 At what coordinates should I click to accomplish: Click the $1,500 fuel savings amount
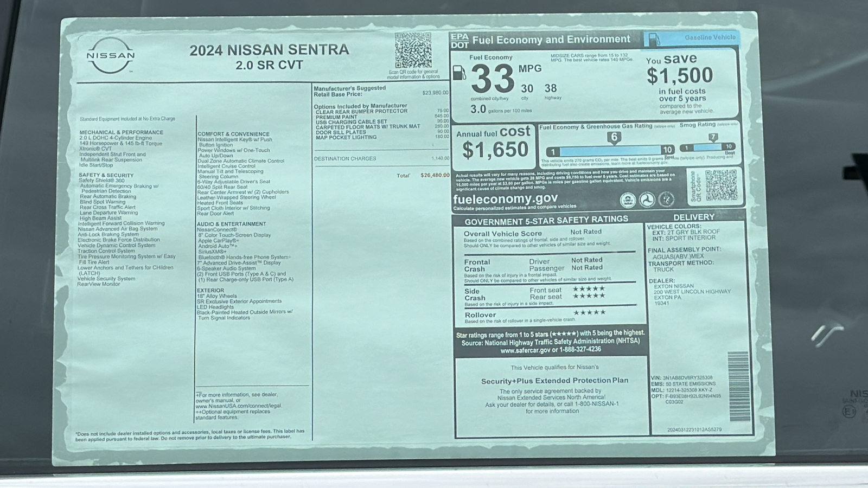pos(680,75)
